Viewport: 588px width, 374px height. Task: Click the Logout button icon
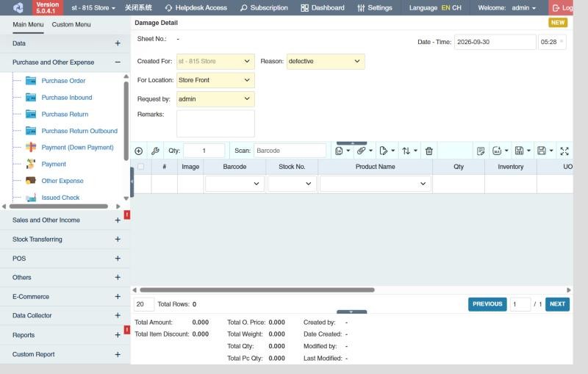556,8
